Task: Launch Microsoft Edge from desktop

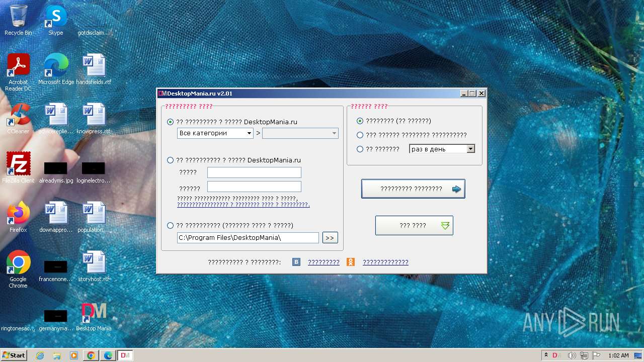Action: tap(56, 70)
